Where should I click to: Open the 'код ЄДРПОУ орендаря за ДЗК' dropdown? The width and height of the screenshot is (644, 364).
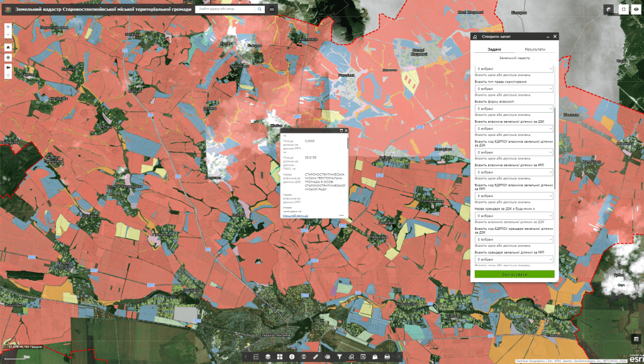(x=514, y=239)
